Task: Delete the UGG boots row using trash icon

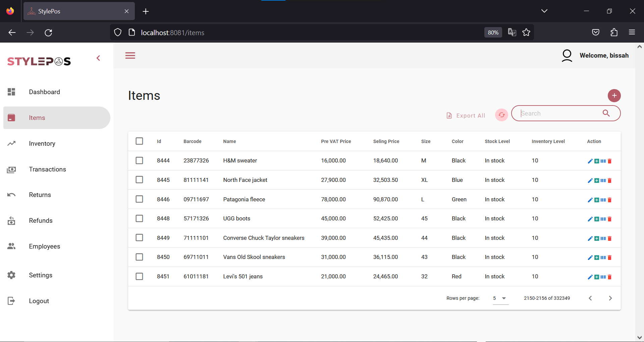Action: click(x=609, y=219)
